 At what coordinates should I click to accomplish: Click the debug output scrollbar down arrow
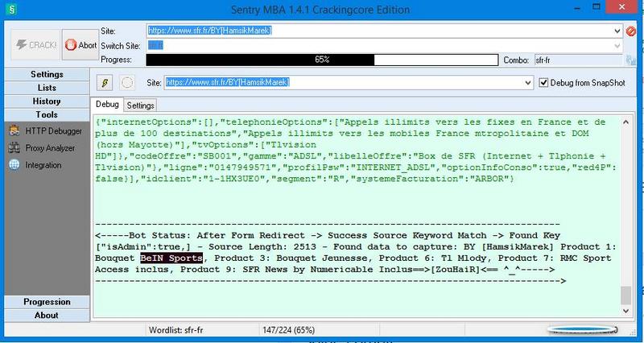625,311
